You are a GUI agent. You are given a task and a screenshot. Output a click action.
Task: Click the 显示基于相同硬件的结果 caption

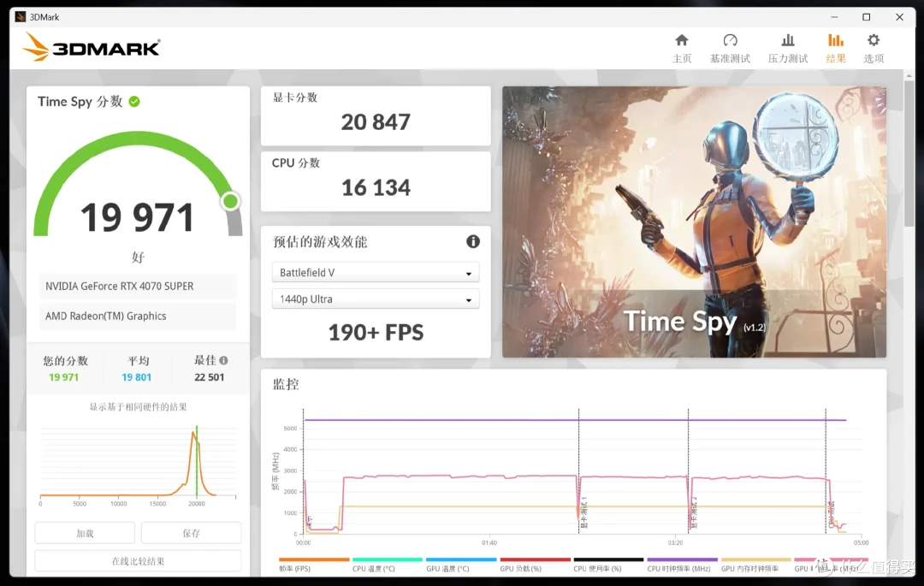click(138, 407)
